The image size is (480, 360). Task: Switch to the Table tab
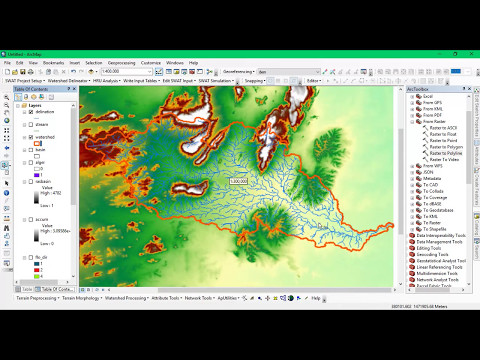pos(24,289)
